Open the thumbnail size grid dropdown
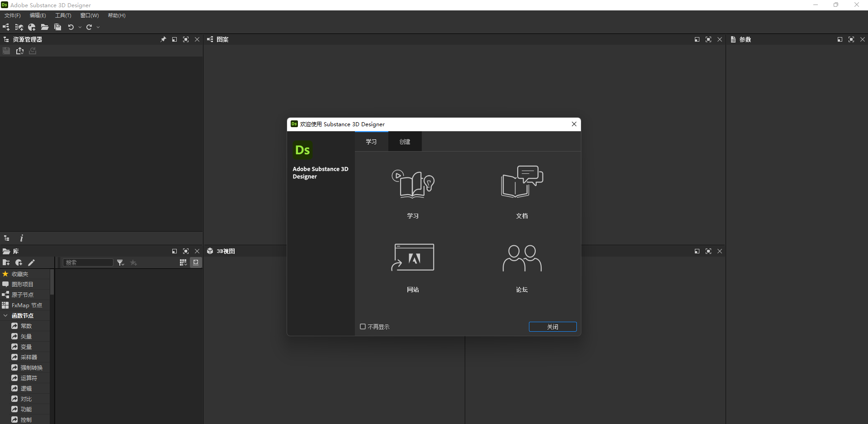 point(183,262)
